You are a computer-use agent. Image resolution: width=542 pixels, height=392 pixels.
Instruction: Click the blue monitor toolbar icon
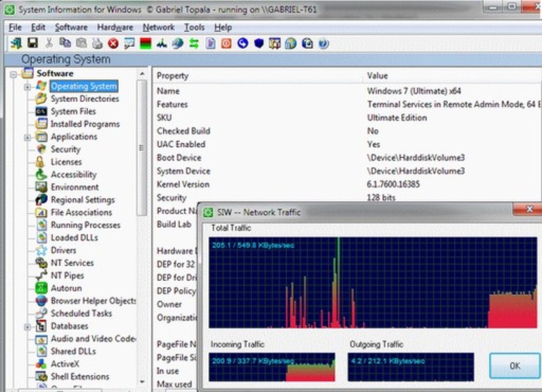(308, 44)
